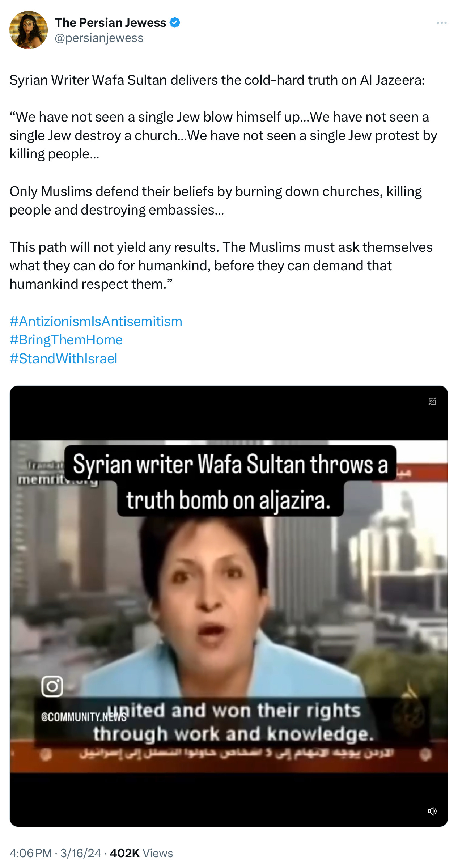This screenshot has height=868, width=458.
Task: Open the #AntizionismIsAntisemitism hashtag
Action: 96,321
